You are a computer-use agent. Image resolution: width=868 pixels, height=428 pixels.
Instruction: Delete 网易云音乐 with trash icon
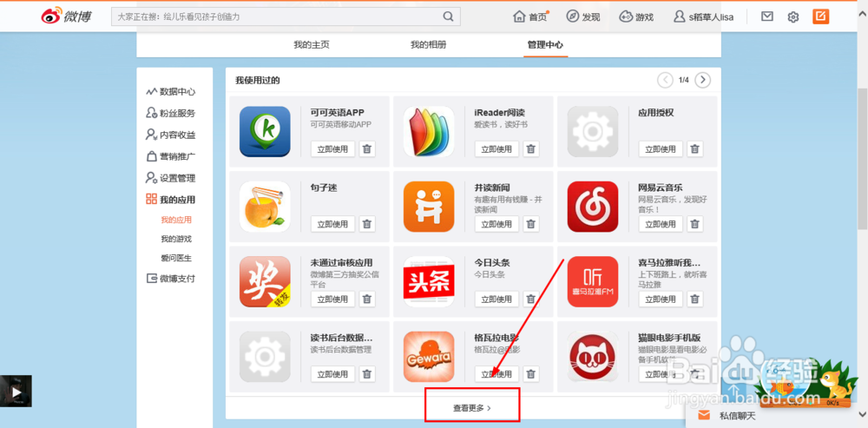coord(694,224)
